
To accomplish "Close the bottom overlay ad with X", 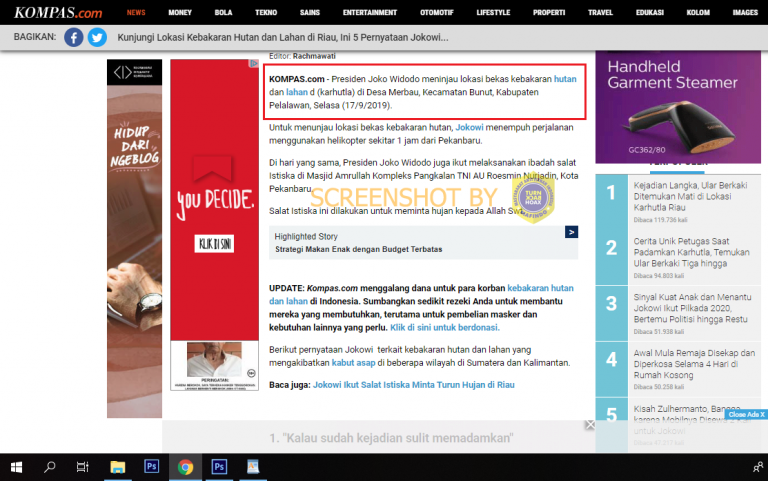I will pos(590,425).
